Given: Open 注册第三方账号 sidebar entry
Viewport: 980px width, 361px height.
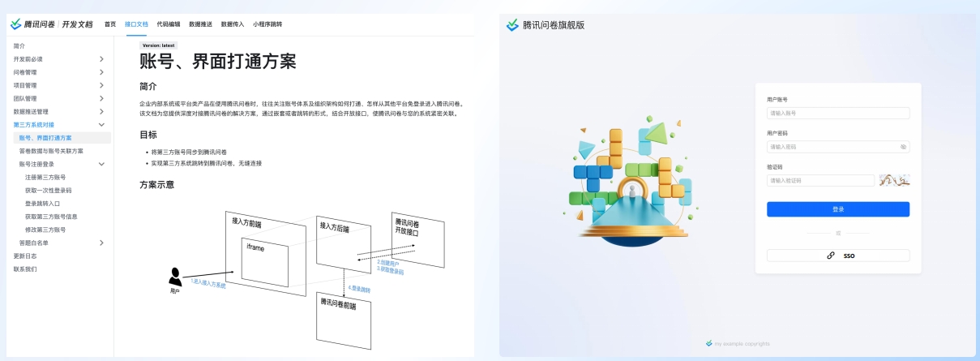Looking at the screenshot, I should click(x=45, y=177).
